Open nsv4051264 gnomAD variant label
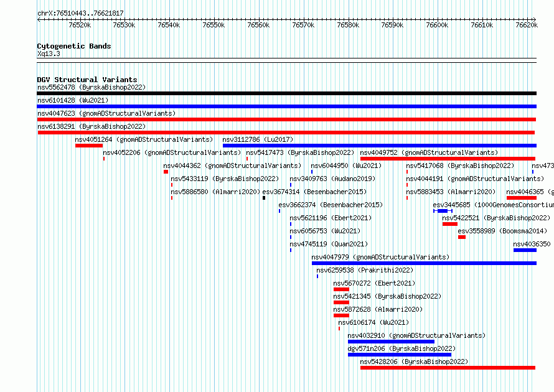The height and width of the screenshot is (392, 554). click(144, 139)
